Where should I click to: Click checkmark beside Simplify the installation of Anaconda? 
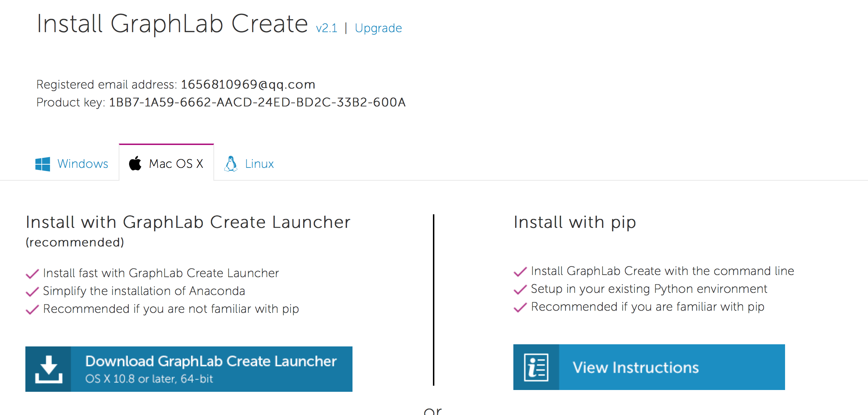click(x=32, y=291)
